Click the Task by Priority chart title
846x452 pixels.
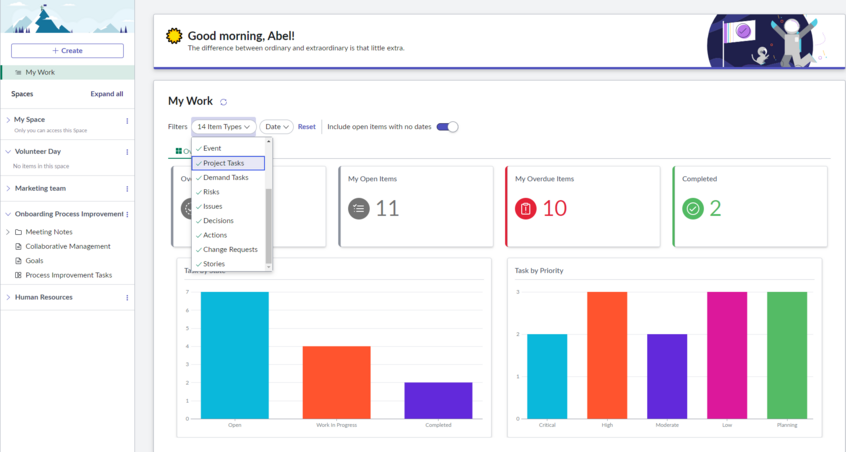[x=539, y=271]
